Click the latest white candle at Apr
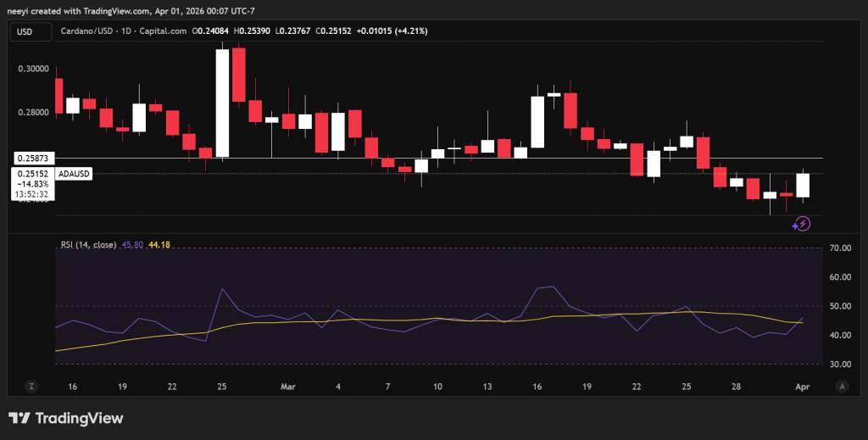 click(x=803, y=185)
